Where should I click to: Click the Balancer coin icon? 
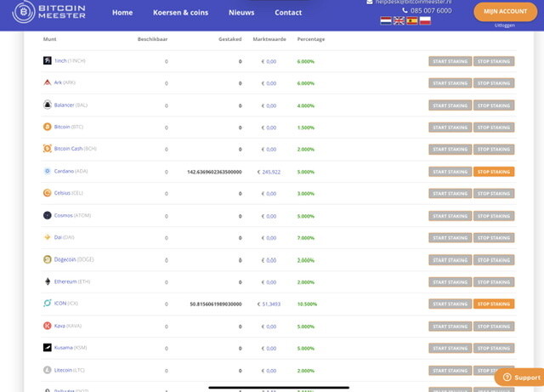point(48,105)
